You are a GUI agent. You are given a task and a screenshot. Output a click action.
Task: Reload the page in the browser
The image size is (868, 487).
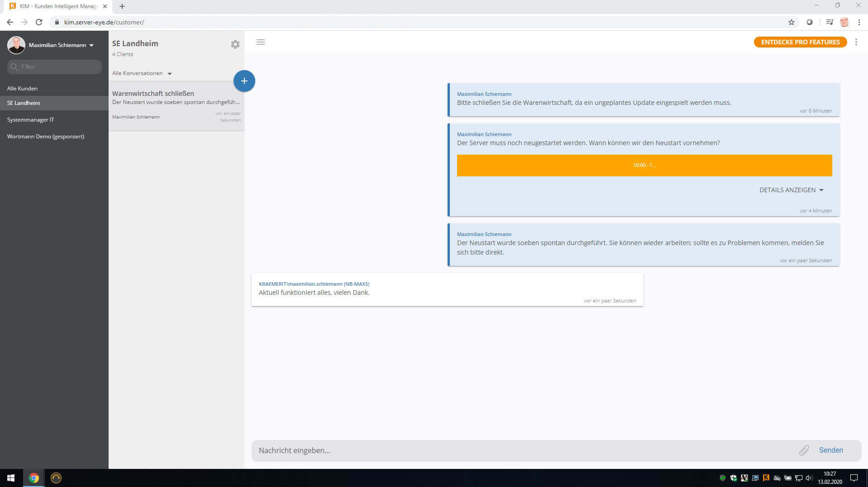39,22
